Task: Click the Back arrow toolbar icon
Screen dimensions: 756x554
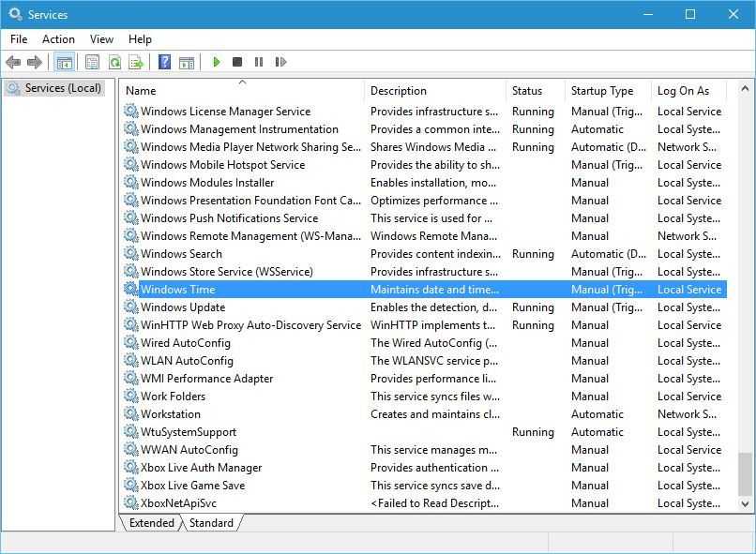Action: [x=13, y=62]
